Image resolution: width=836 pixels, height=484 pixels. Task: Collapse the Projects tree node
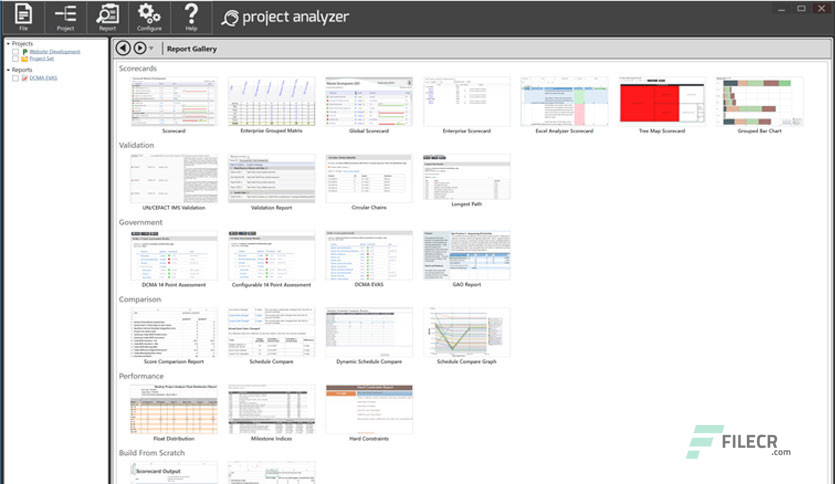pos(8,44)
